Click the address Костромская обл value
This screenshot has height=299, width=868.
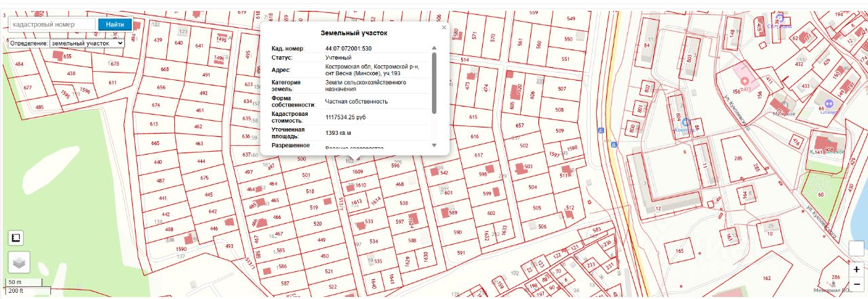point(372,70)
